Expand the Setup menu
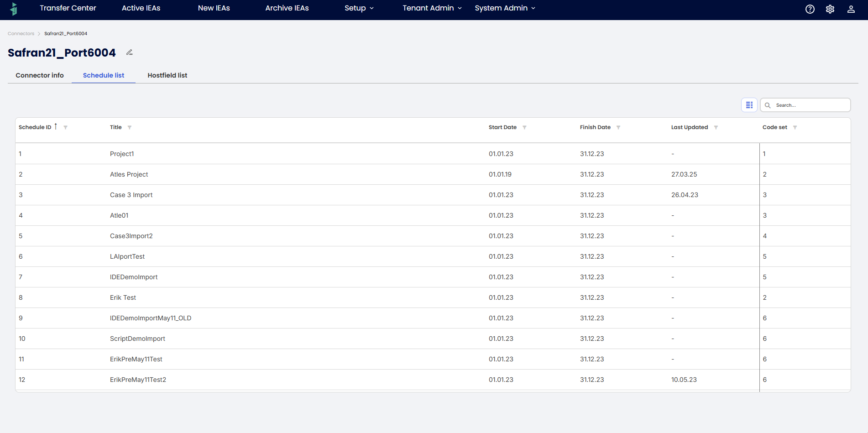 [x=359, y=8]
